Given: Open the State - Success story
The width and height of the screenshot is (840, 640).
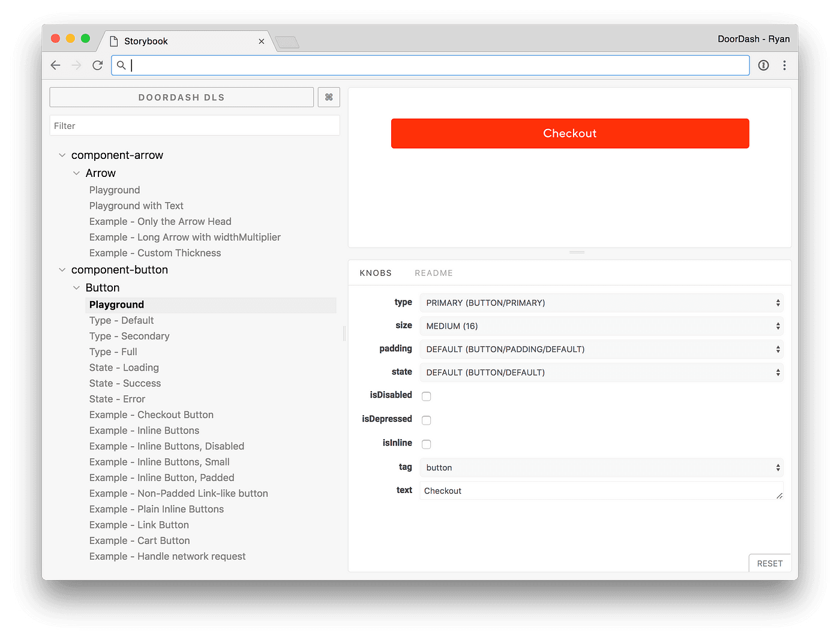Looking at the screenshot, I should 125,383.
